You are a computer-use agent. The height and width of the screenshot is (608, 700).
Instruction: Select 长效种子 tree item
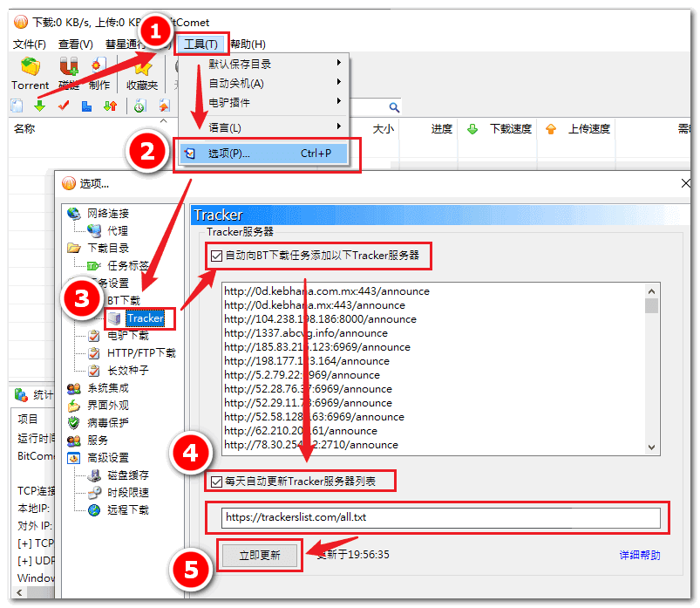coord(128,371)
